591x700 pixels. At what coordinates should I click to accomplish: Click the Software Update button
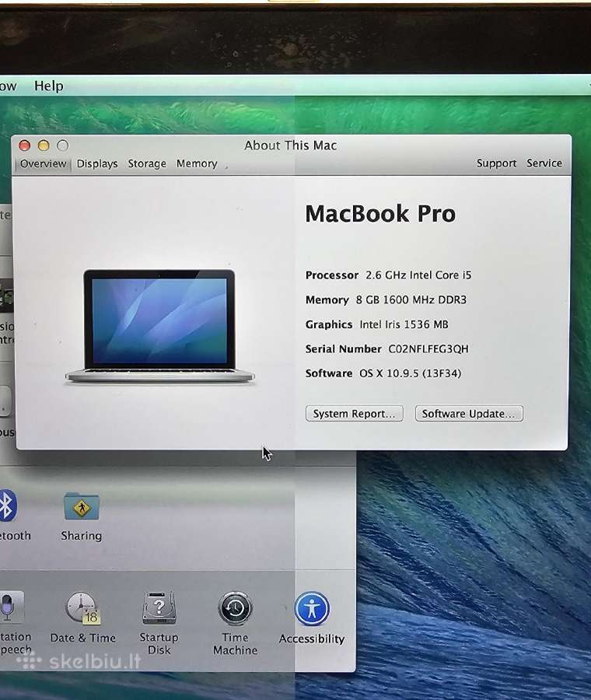469,414
